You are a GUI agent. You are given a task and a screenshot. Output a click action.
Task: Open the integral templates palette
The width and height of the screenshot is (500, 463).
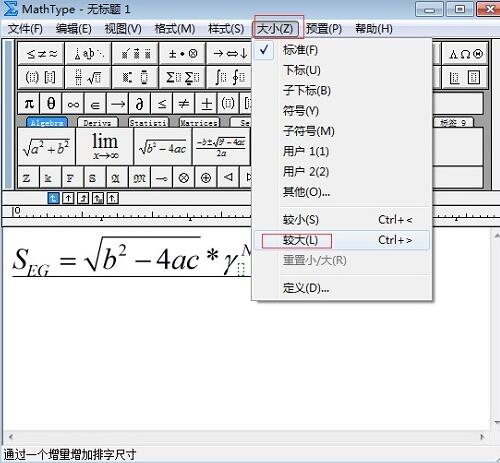(x=229, y=77)
